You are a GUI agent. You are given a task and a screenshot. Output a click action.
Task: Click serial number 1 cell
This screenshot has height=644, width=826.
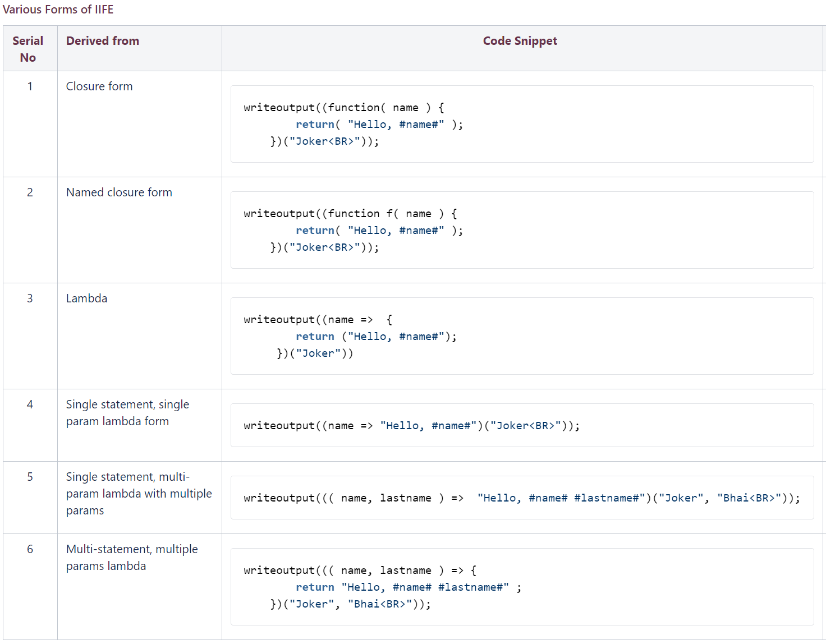tap(30, 86)
